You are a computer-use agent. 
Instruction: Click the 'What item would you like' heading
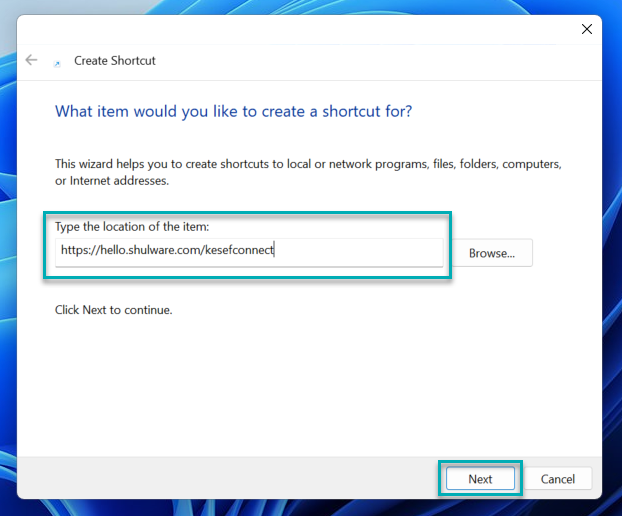(233, 111)
